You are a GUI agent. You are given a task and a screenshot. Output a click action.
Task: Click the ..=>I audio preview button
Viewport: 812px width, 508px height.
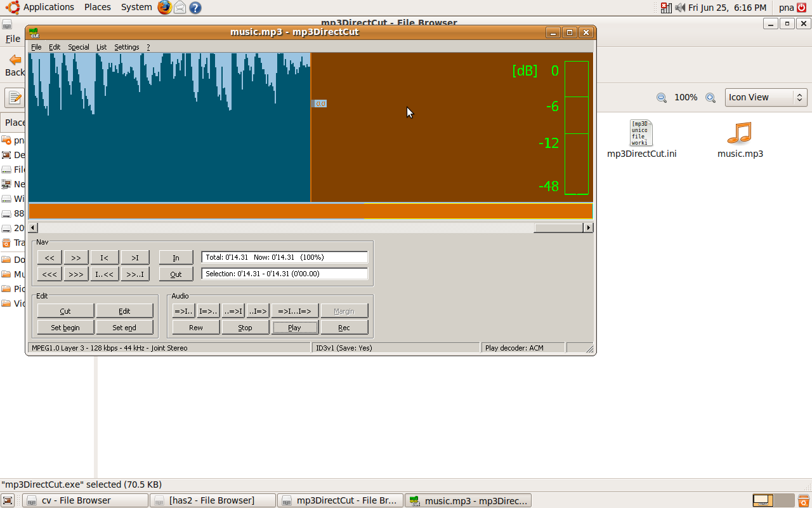(x=233, y=311)
